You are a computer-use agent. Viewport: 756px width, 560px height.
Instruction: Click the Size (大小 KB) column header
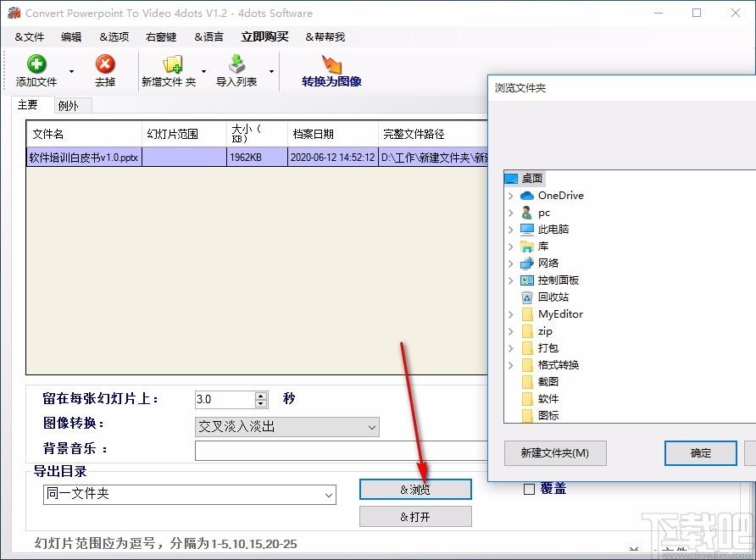click(x=257, y=134)
